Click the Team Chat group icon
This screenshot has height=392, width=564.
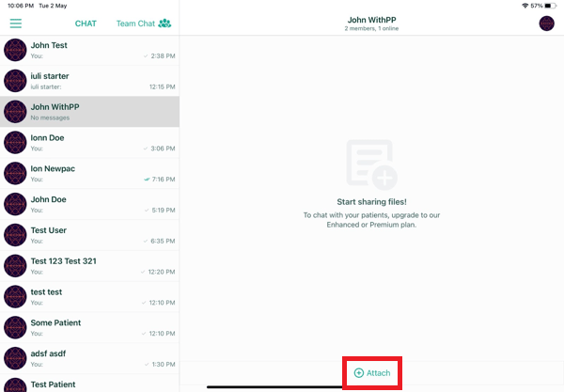coord(165,24)
